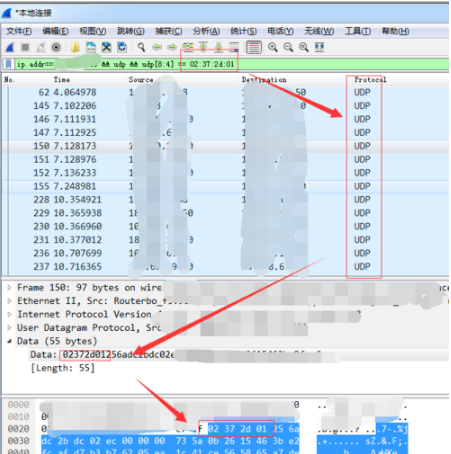
Task: Go forward to next packet arrow
Action: [x=172, y=48]
